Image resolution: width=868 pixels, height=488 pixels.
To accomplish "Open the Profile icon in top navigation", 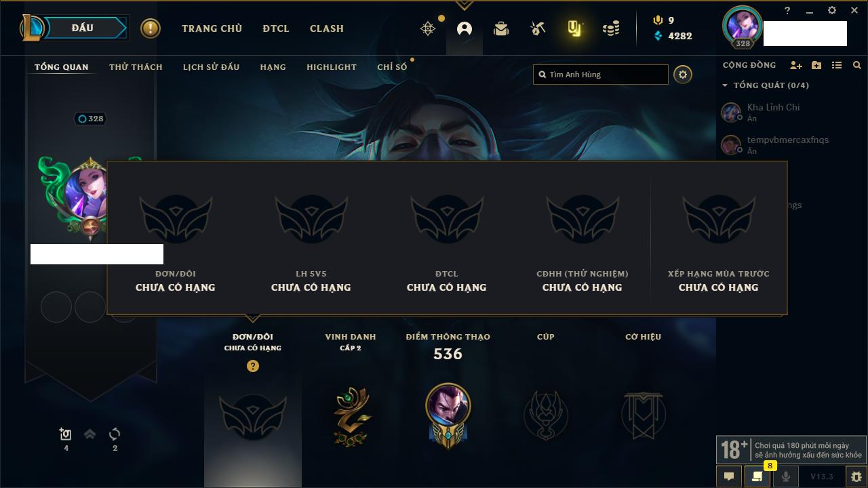I will pos(465,28).
